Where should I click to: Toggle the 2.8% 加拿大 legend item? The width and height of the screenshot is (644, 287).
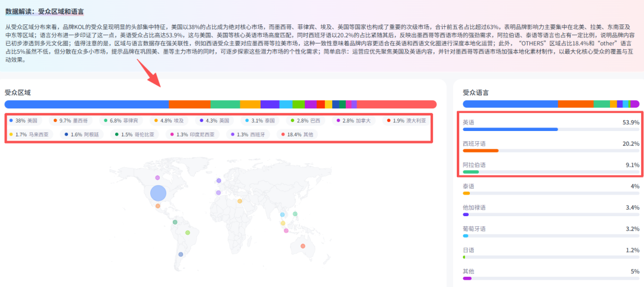pyautogui.click(x=353, y=121)
